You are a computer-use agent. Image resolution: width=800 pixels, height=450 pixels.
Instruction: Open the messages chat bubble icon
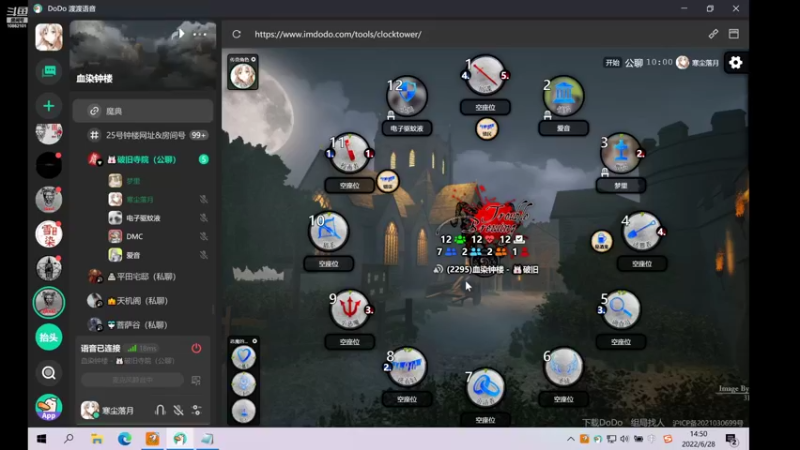[x=49, y=71]
